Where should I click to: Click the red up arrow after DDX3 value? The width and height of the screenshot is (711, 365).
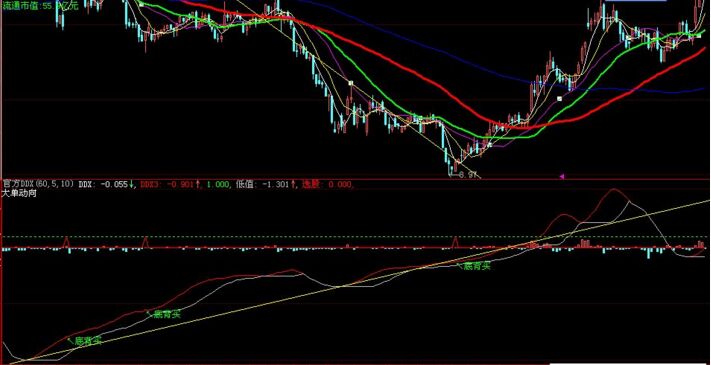(198, 184)
